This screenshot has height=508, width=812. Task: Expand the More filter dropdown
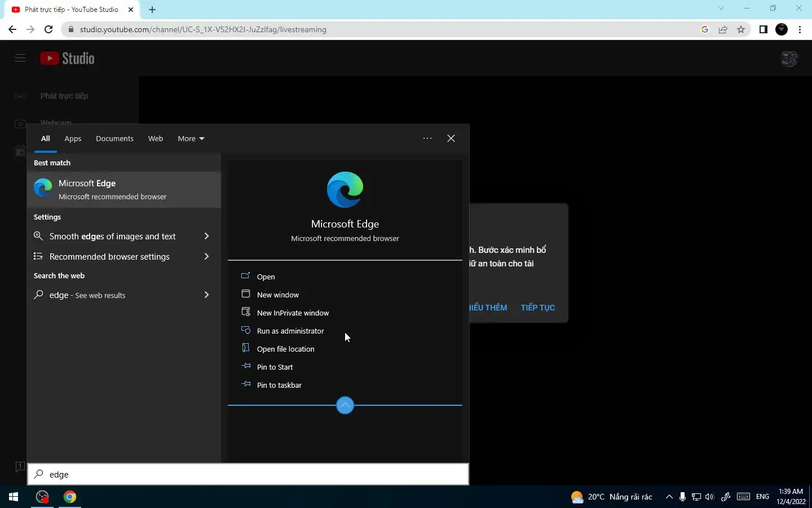(191, 138)
